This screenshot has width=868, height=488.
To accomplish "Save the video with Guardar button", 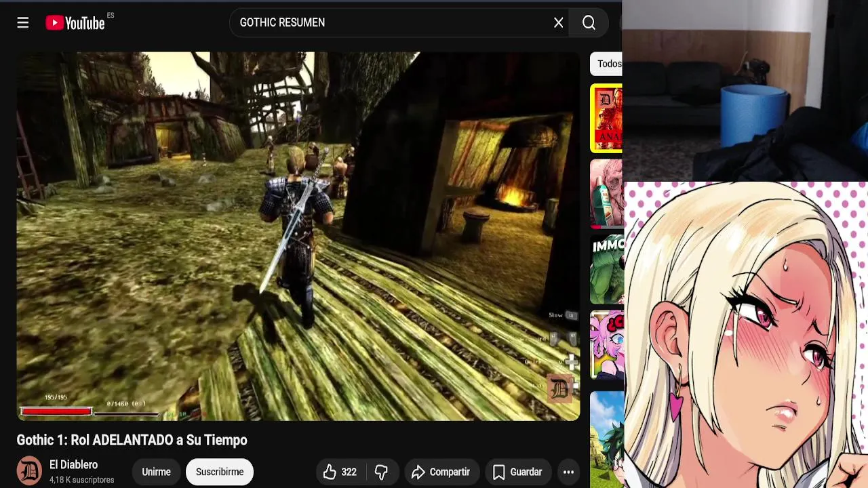I will pyautogui.click(x=517, y=472).
